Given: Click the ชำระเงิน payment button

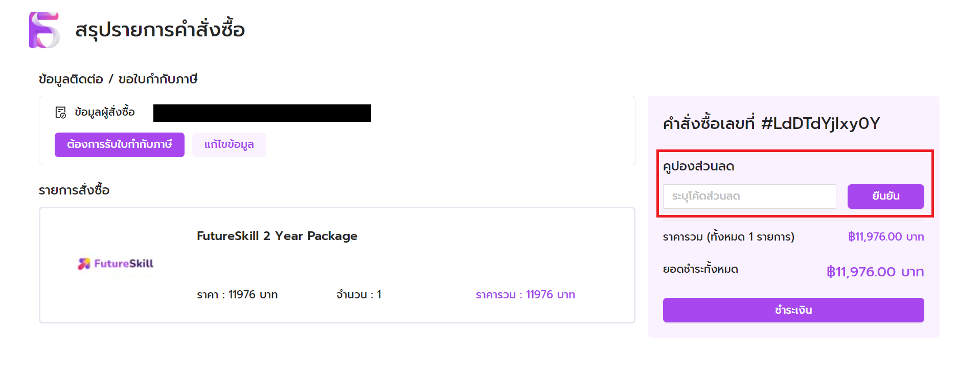Looking at the screenshot, I should coord(793,310).
